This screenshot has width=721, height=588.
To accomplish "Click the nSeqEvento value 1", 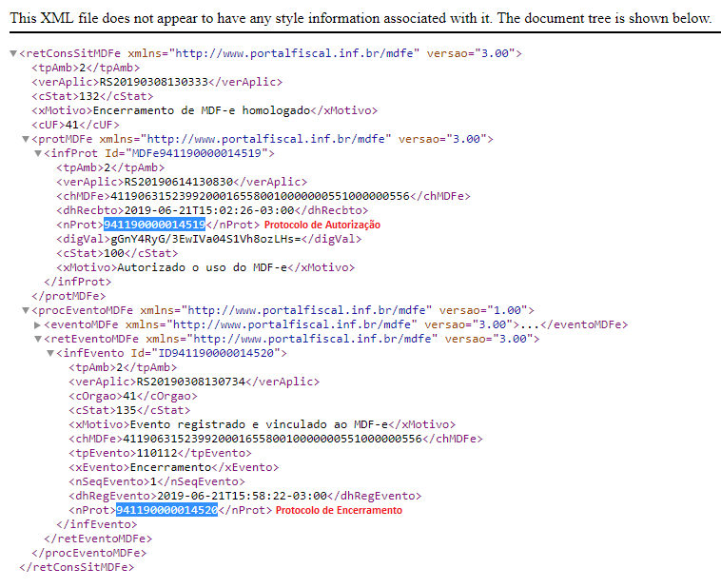I will 153,481.
